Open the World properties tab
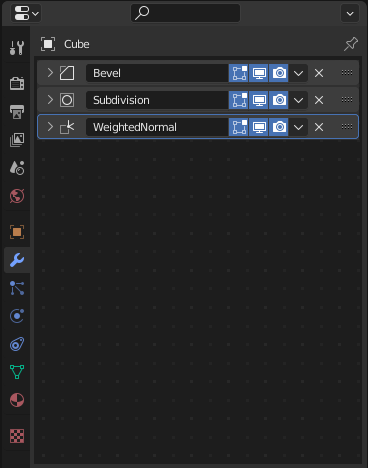This screenshot has height=468, width=368. pyautogui.click(x=17, y=196)
